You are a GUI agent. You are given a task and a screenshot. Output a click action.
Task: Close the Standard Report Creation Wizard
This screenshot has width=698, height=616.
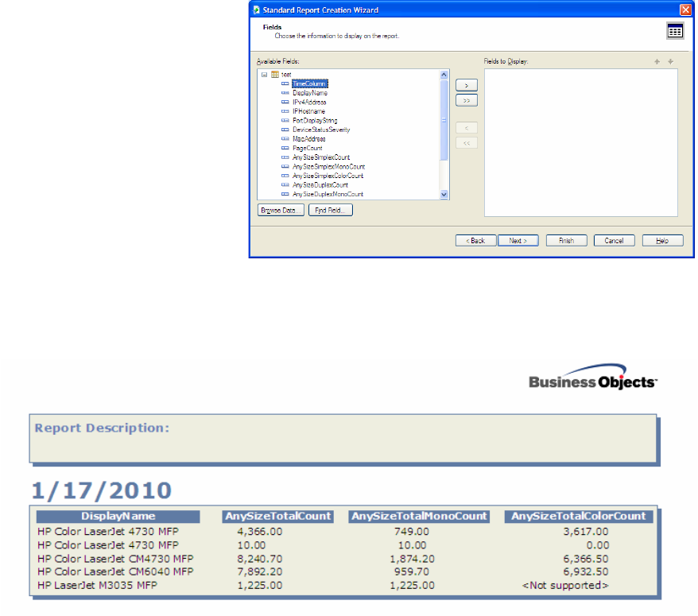click(x=685, y=10)
